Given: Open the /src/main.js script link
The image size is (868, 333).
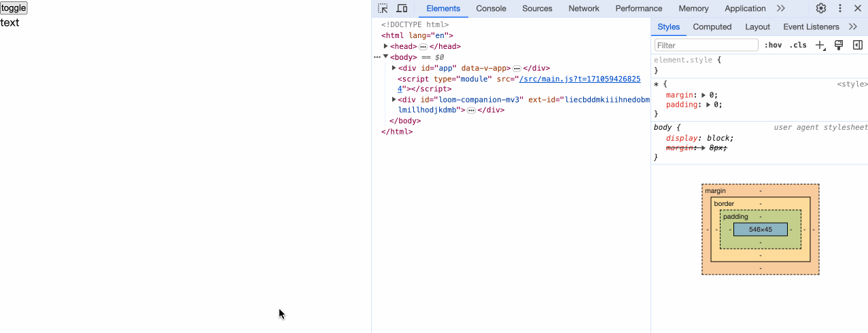Looking at the screenshot, I should tap(579, 79).
